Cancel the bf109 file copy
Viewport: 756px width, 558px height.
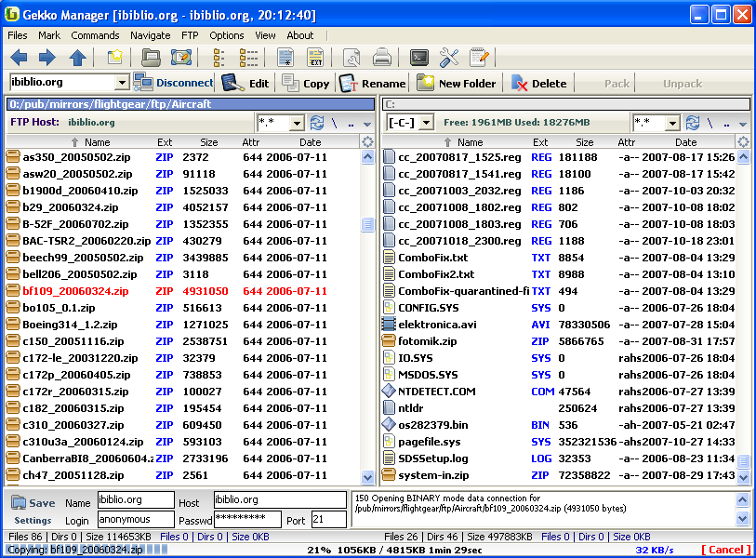(726, 550)
